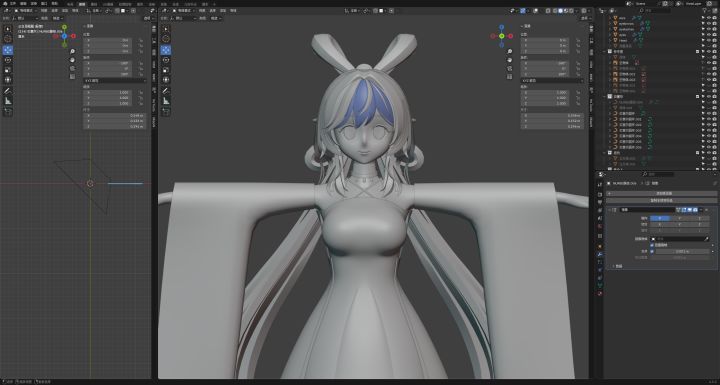
Task: Click the scale X value field in center sidebar
Action: click(x=545, y=92)
